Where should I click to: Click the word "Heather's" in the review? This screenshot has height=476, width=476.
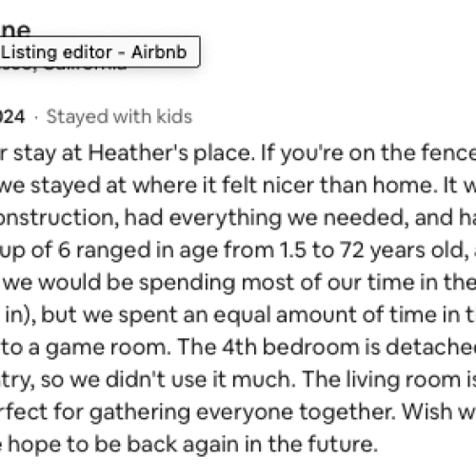point(138,153)
